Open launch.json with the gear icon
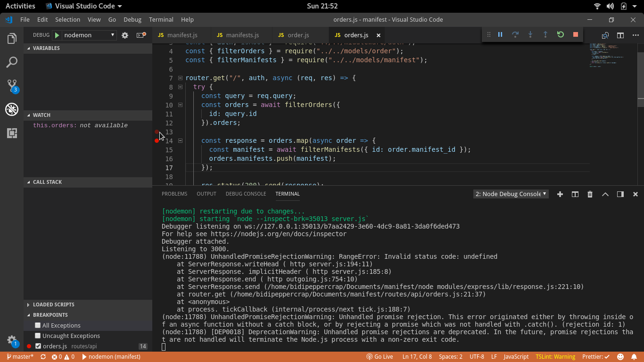Viewport: 644px width, 362px height. tap(125, 35)
